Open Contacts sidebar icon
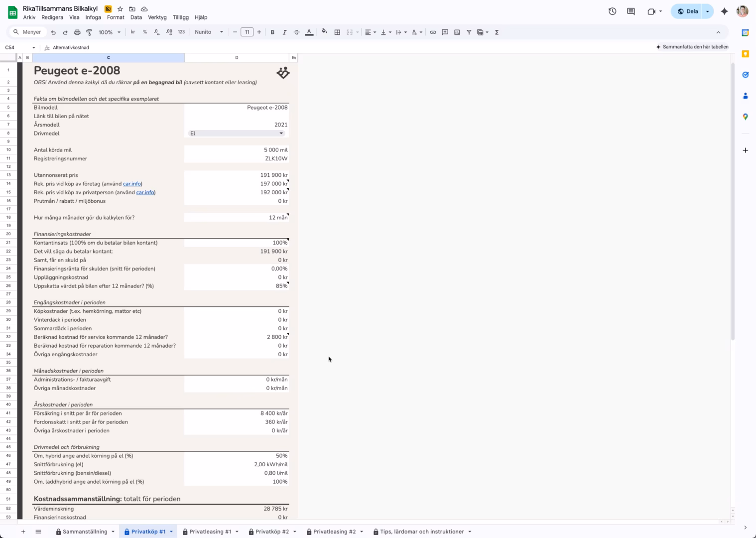This screenshot has width=756, height=538. [746, 96]
